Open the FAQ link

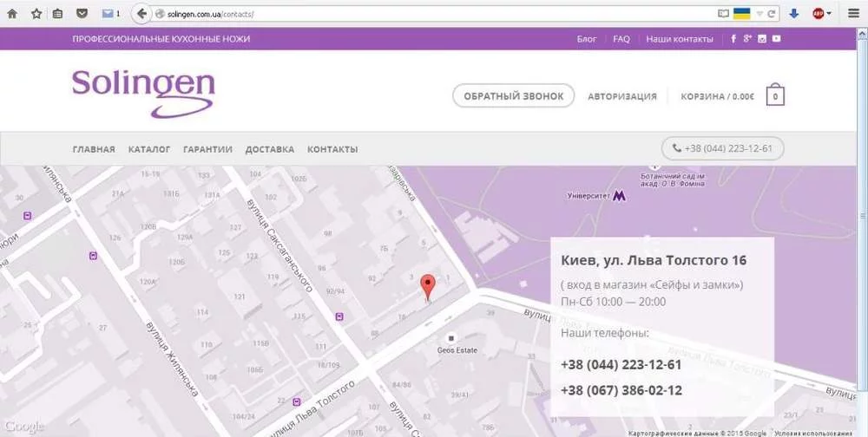621,39
